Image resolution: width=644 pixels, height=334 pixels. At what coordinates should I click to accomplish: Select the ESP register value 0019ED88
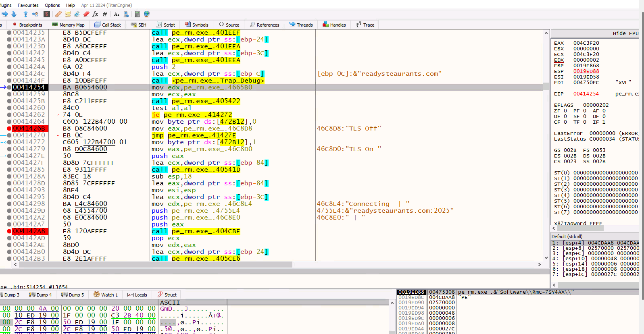click(x=586, y=71)
